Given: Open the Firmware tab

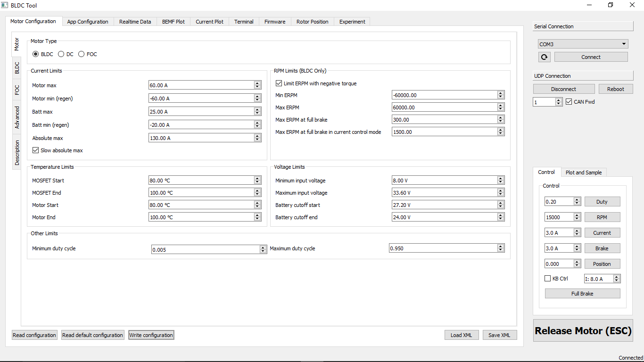Looking at the screenshot, I should [274, 22].
